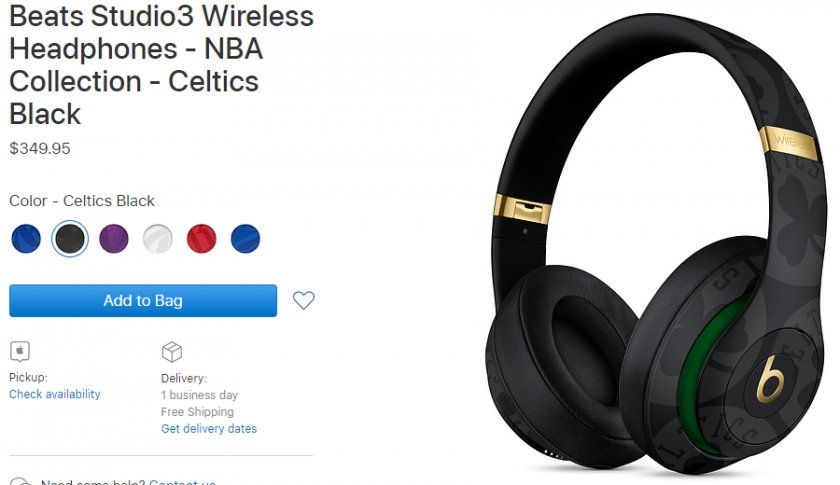Choose the white color swatch
The height and width of the screenshot is (485, 840).
click(158, 238)
